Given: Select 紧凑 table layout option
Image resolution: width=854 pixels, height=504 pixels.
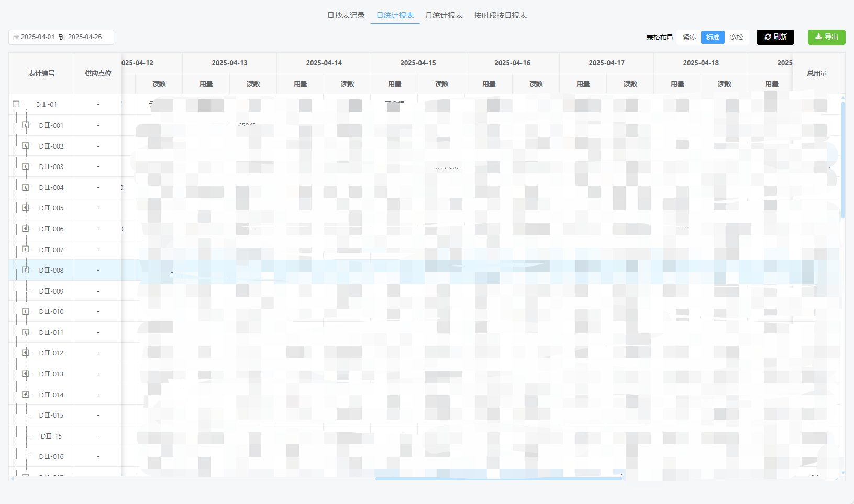Looking at the screenshot, I should (689, 38).
